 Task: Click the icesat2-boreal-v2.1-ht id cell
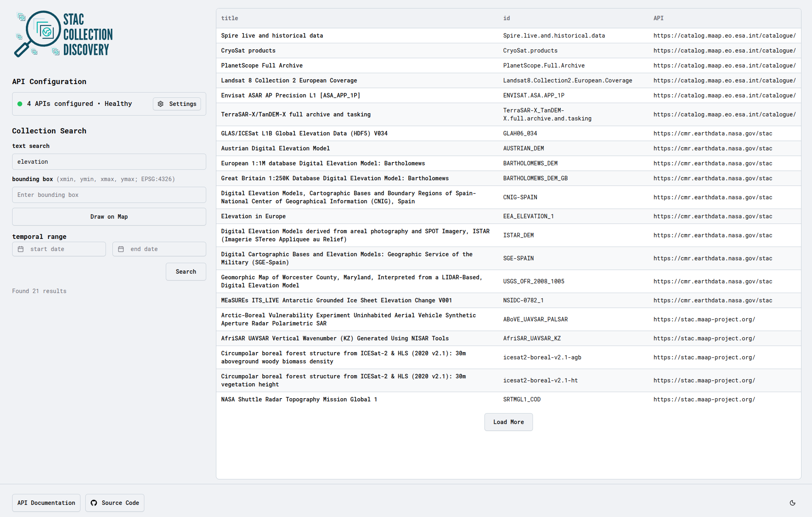click(x=541, y=380)
